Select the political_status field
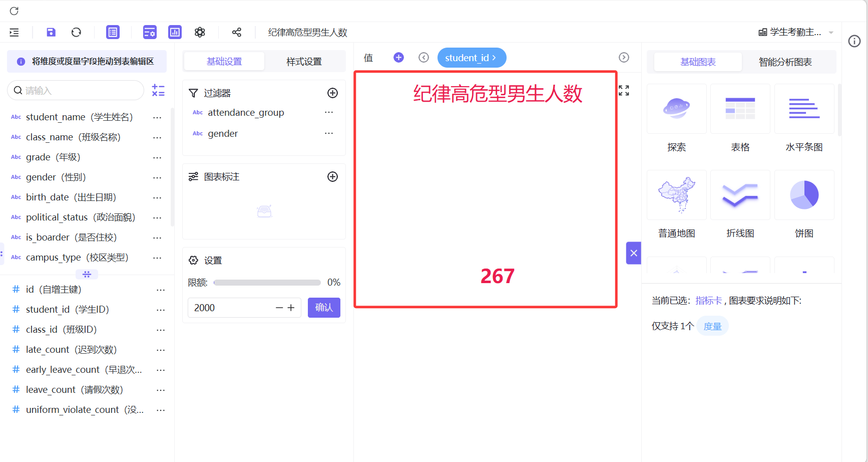Image resolution: width=868 pixels, height=462 pixels. 80,217
